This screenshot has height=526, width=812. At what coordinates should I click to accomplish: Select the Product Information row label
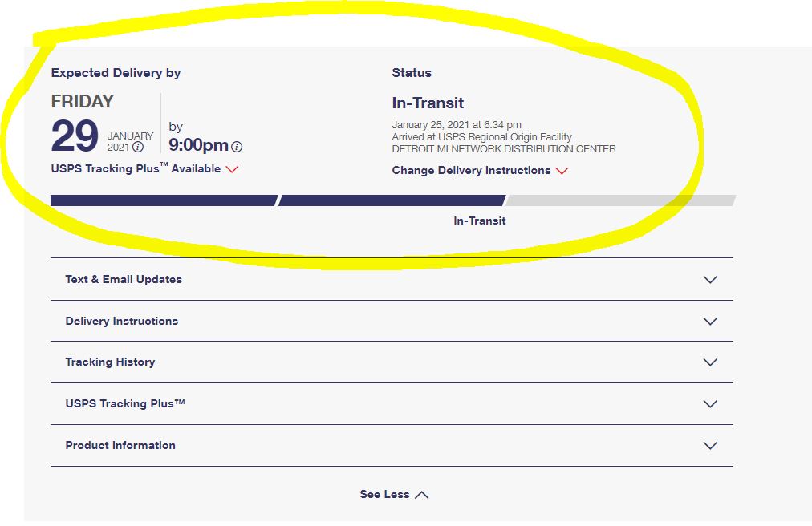coord(120,446)
